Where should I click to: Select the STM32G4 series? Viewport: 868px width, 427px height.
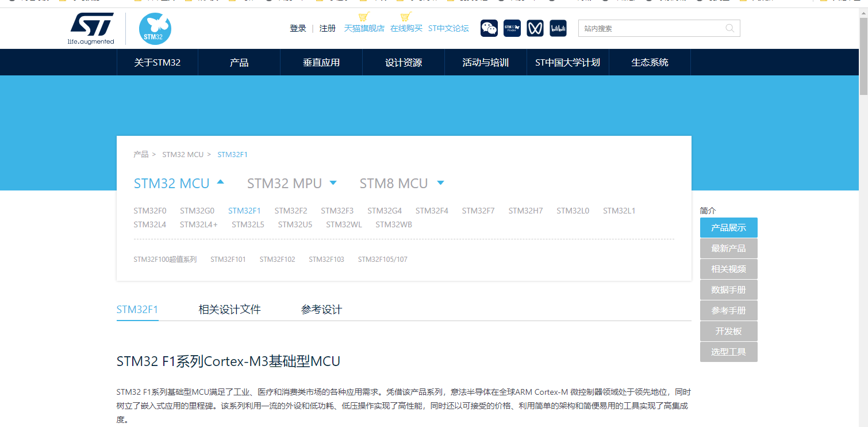pyautogui.click(x=385, y=211)
